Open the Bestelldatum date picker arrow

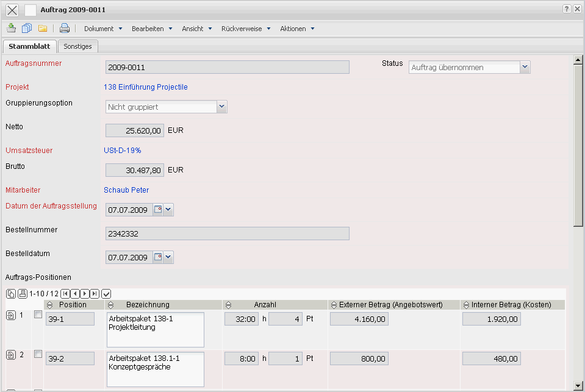[168, 257]
